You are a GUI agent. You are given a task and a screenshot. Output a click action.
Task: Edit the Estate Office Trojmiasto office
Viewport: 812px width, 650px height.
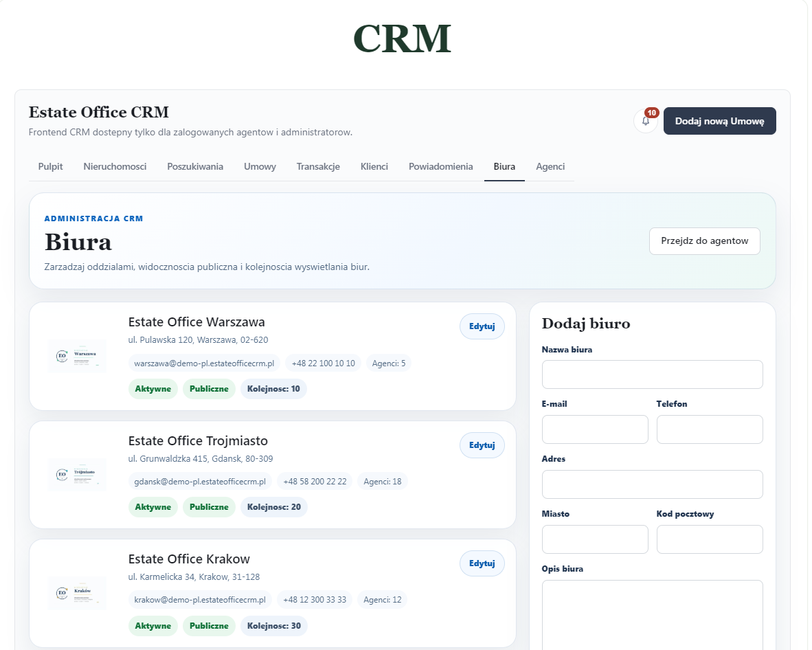pos(482,445)
